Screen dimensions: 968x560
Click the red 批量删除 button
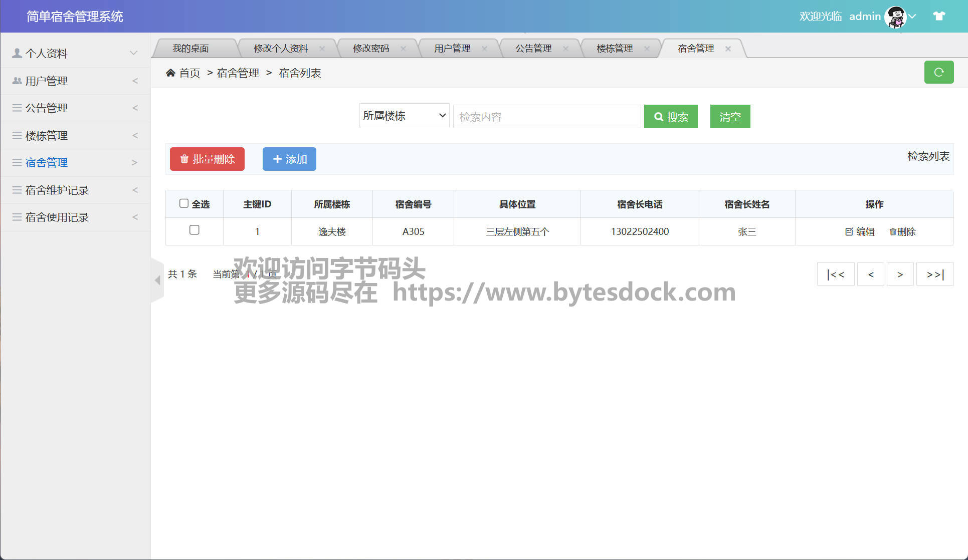207,159
